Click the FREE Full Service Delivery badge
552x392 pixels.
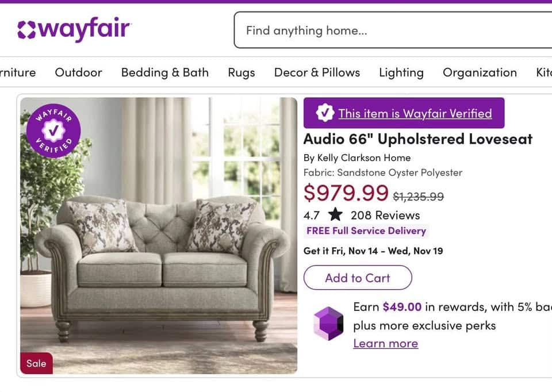pos(366,231)
